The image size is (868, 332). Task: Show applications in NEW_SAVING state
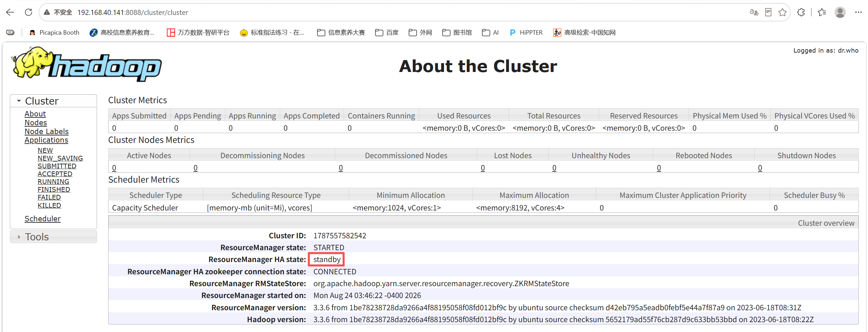(x=60, y=158)
